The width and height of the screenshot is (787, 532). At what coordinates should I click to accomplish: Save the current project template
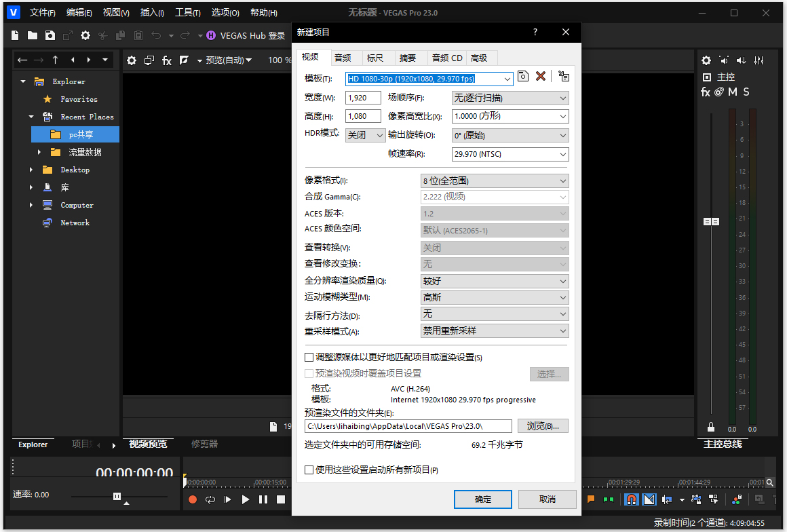[x=523, y=76]
